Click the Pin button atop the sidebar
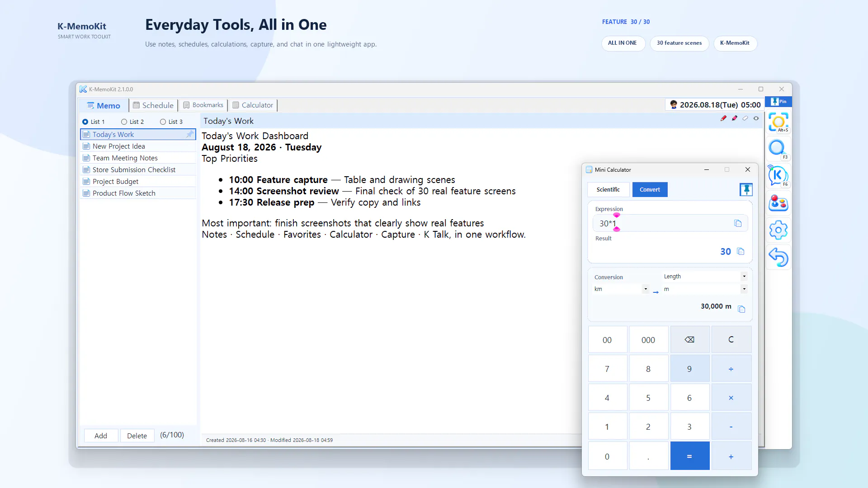 (778, 102)
